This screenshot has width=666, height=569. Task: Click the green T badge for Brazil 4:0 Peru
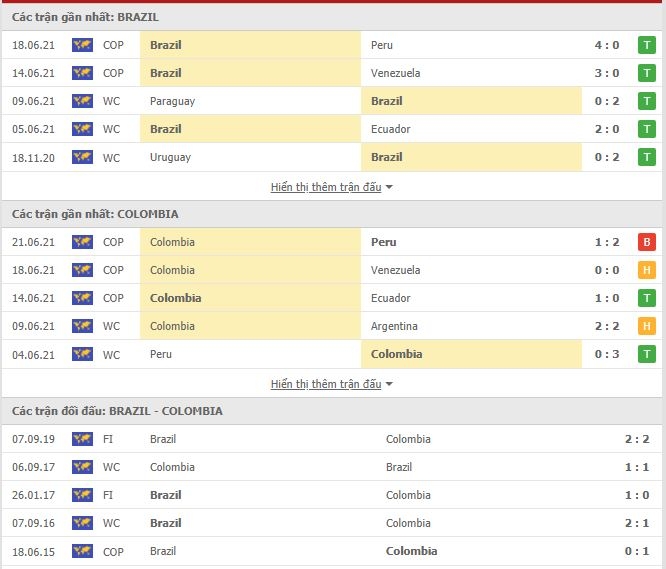pyautogui.click(x=647, y=45)
